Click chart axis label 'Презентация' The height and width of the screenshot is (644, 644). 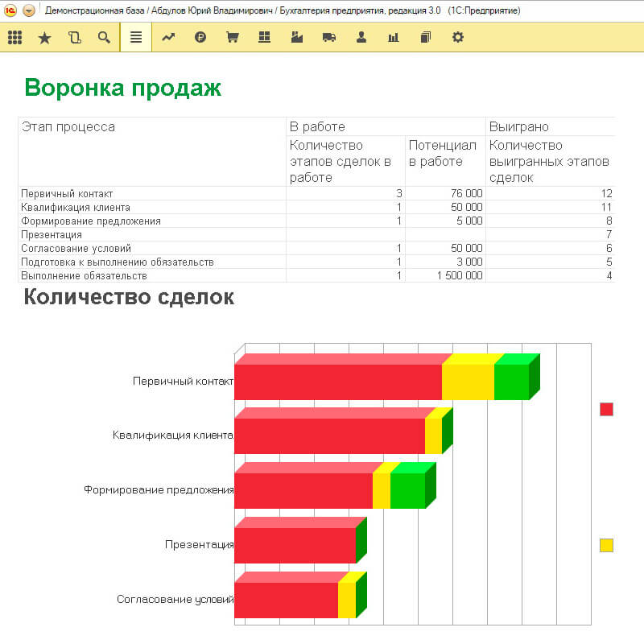199,545
